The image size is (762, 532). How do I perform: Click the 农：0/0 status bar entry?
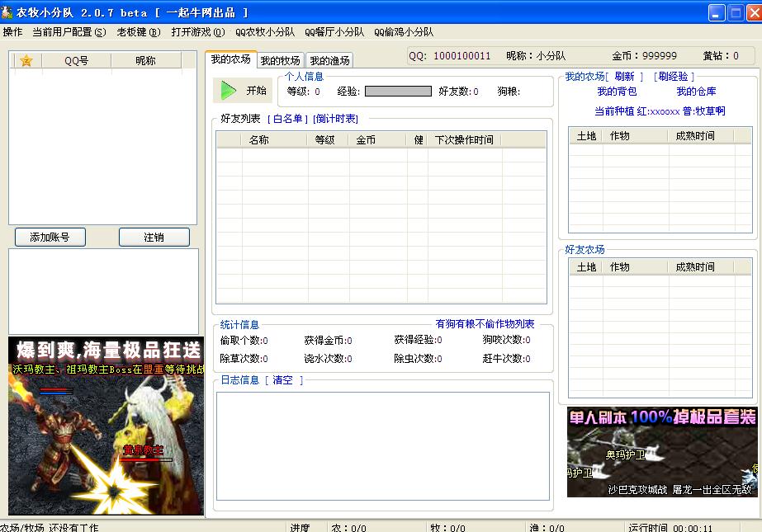click(x=348, y=528)
